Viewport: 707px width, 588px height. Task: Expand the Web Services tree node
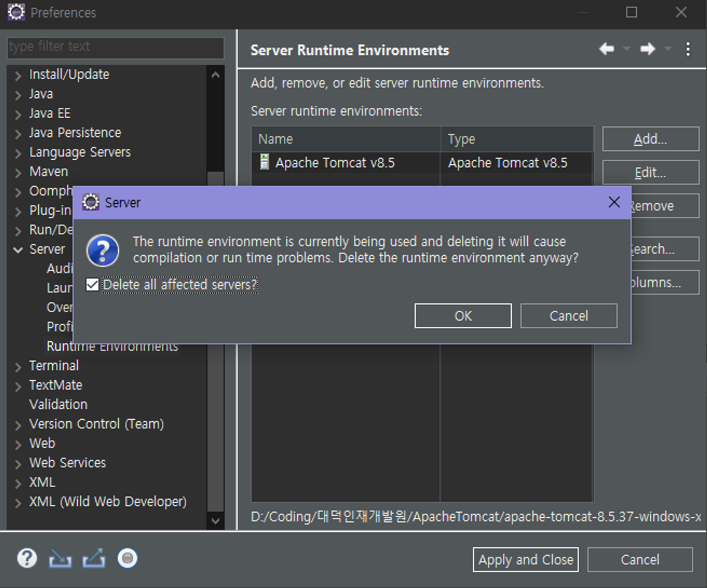(18, 464)
